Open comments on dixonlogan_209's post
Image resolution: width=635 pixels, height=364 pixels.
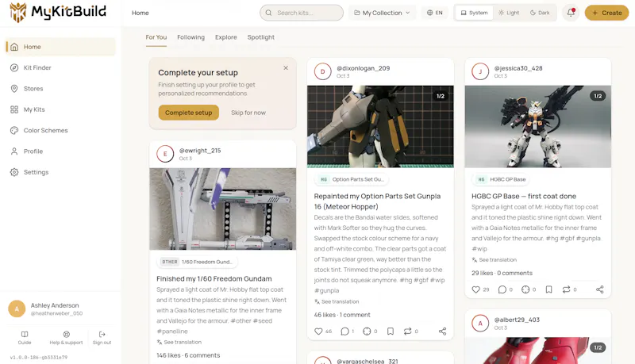coord(344,331)
